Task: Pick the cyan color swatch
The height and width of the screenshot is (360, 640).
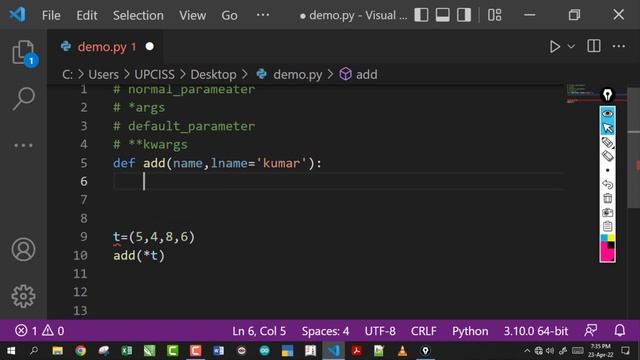Action: (604, 238)
